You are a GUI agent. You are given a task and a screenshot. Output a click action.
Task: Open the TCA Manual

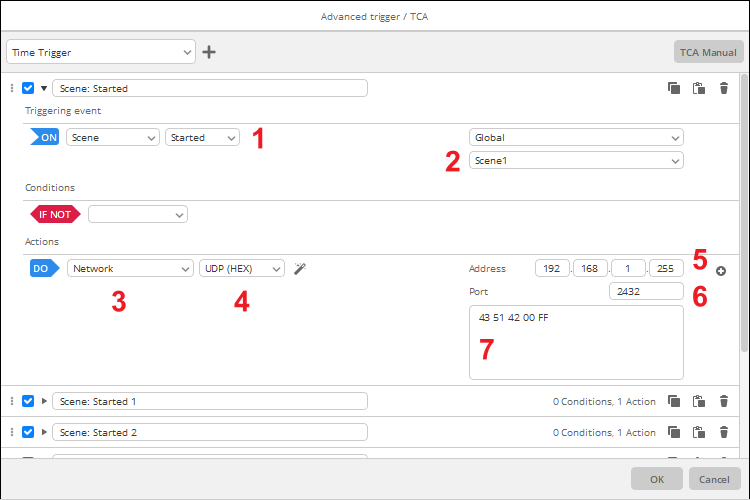(708, 52)
